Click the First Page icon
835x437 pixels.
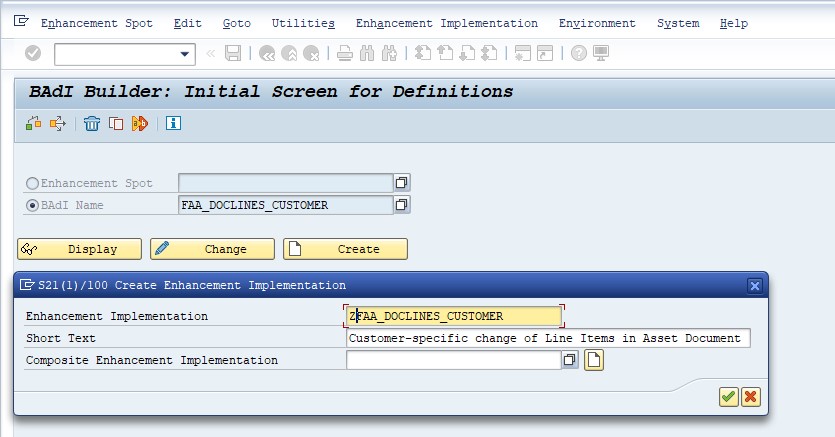pyautogui.click(x=423, y=53)
